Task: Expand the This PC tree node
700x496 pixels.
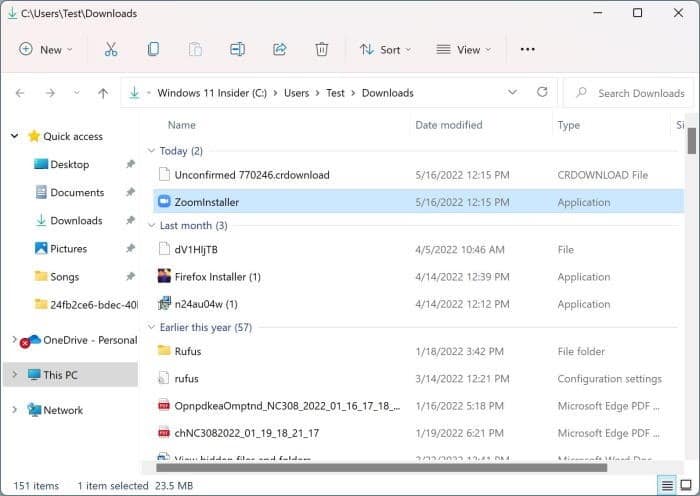Action: [x=14, y=374]
